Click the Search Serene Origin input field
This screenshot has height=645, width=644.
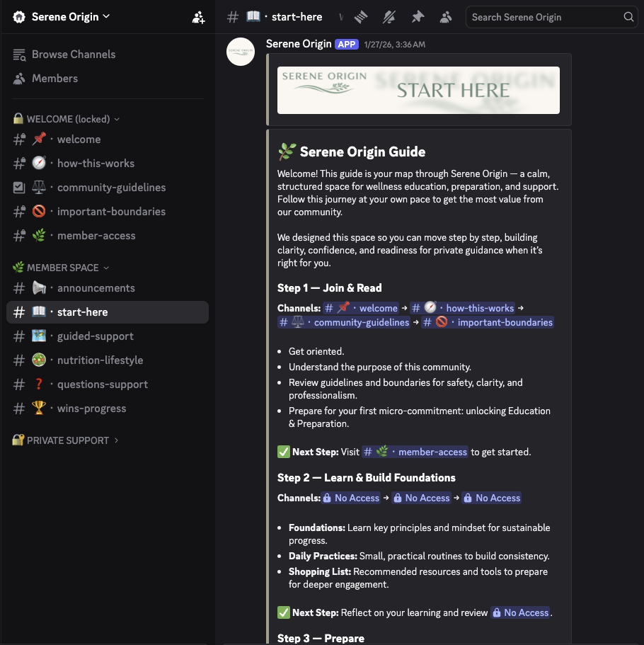545,17
